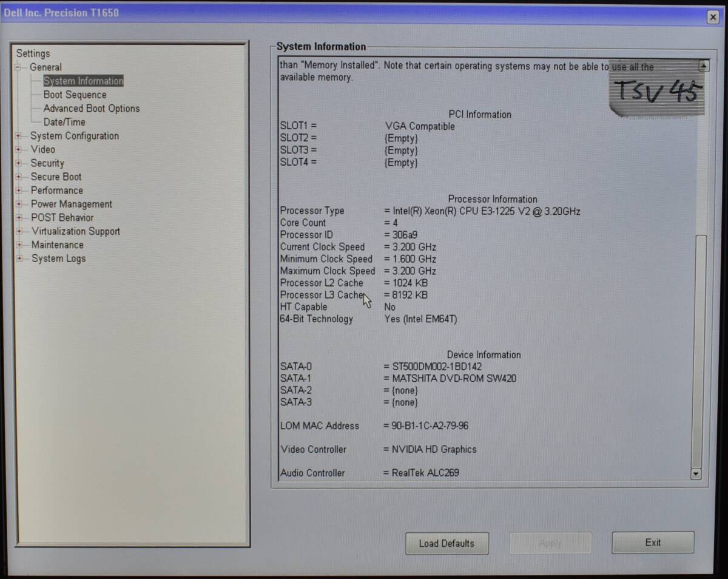728x579 pixels.
Task: Collapse the General tree node
Action: pyautogui.click(x=18, y=67)
